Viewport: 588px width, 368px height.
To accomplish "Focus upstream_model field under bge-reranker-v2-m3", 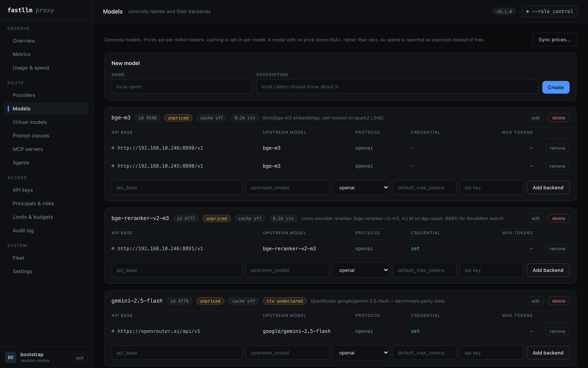I will (287, 270).
